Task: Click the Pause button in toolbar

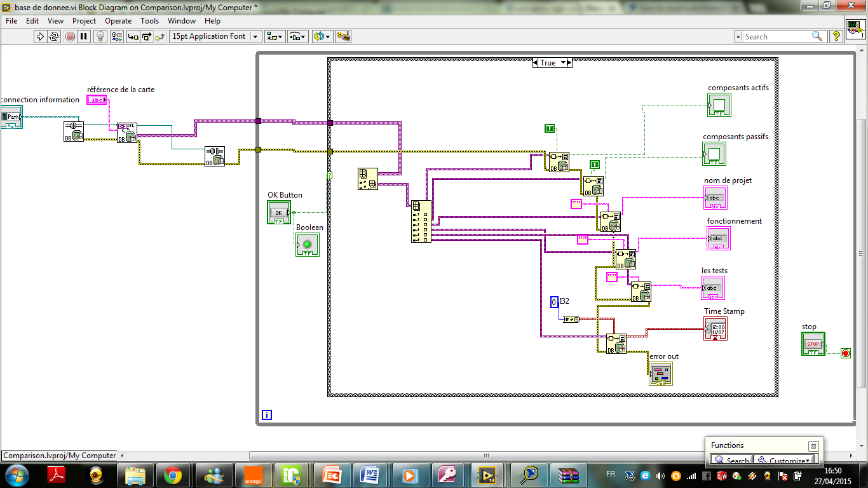Action: tap(84, 37)
